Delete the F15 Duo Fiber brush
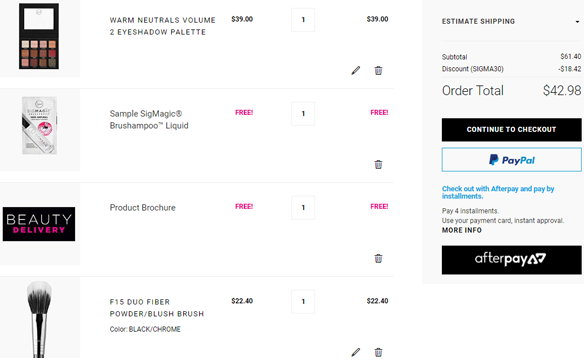The image size is (584, 361). point(378,352)
